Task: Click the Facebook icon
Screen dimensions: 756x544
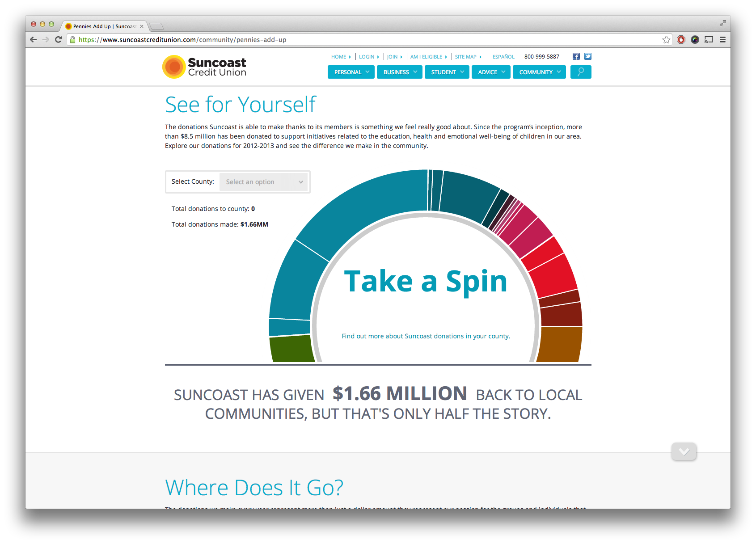Action: coord(576,56)
